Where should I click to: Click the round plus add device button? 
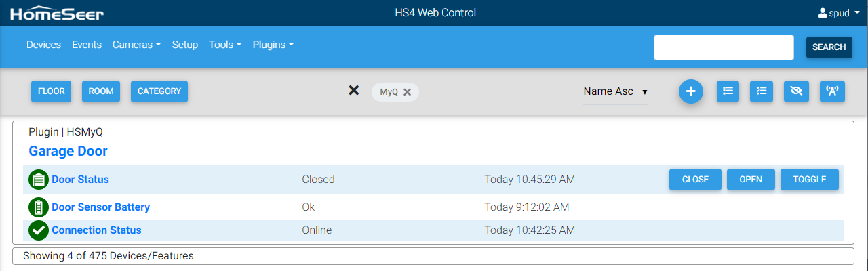coord(690,91)
